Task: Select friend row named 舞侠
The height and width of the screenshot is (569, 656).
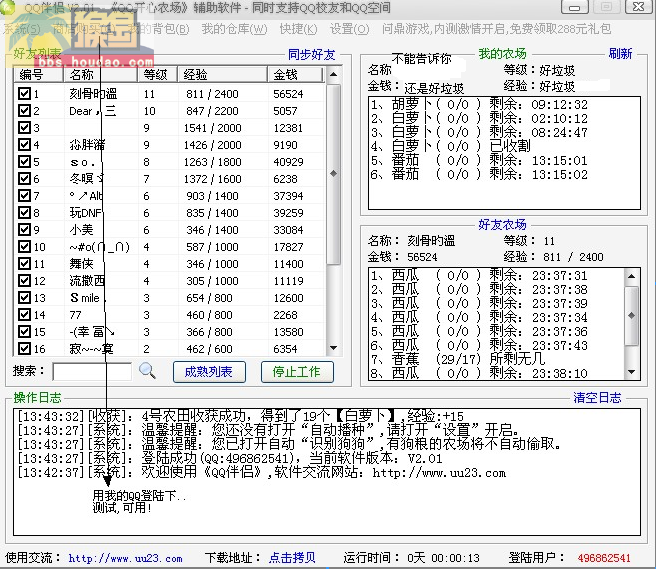Action: click(169, 264)
